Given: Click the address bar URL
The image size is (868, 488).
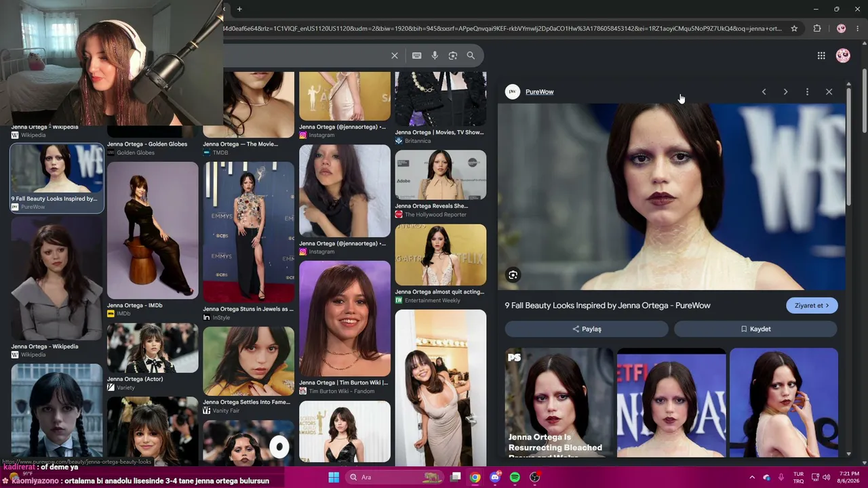Looking at the screenshot, I should coord(502,28).
